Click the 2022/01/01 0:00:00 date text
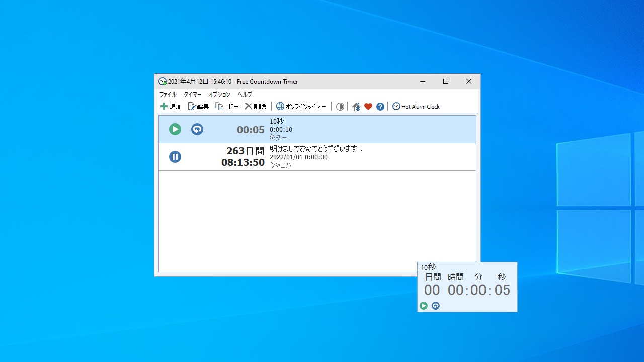The image size is (644, 362). 298,157
